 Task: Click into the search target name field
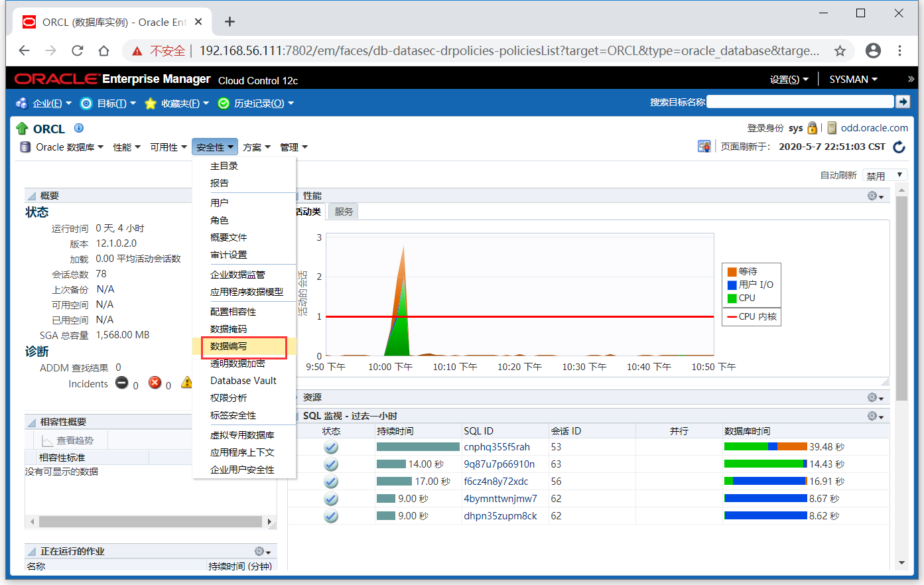[x=800, y=101]
